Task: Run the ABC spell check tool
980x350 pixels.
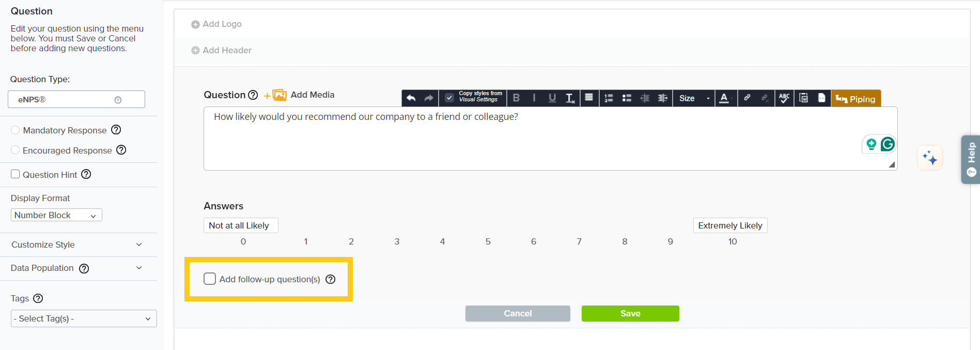Action: (x=784, y=98)
